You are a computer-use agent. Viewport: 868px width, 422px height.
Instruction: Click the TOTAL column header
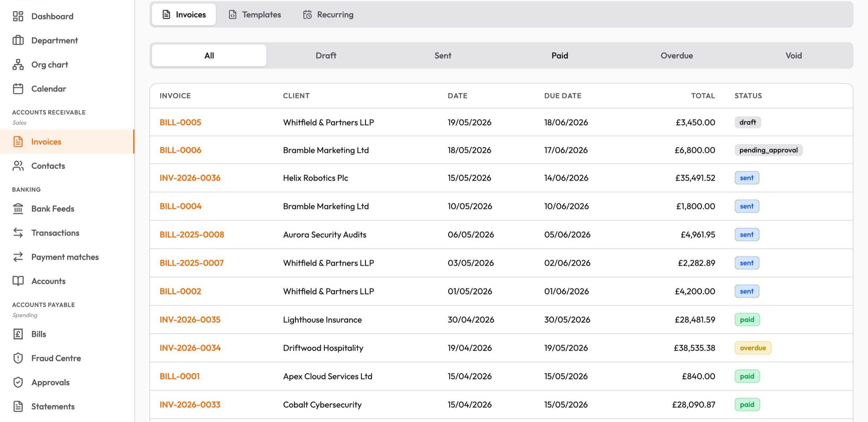click(x=703, y=96)
